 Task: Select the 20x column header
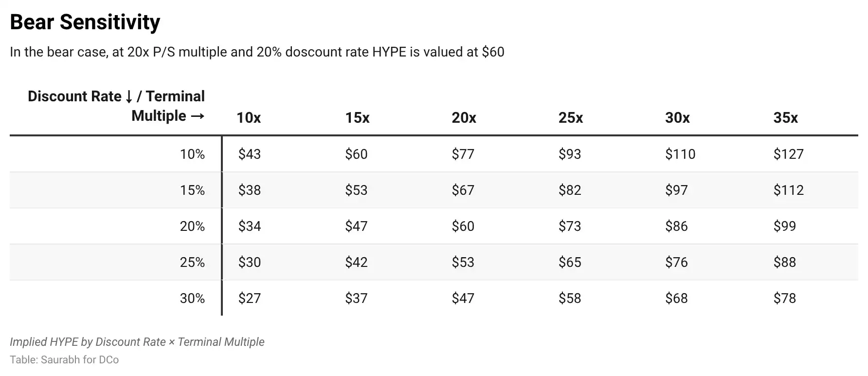click(464, 118)
